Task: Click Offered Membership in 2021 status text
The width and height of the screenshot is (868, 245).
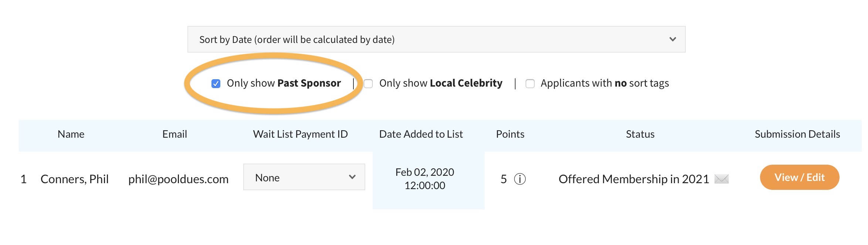Action: click(x=634, y=179)
